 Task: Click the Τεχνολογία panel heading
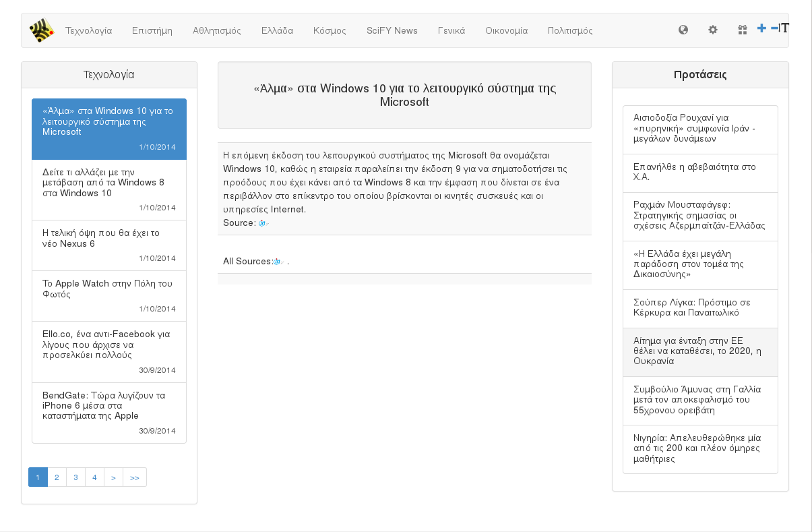(x=109, y=75)
